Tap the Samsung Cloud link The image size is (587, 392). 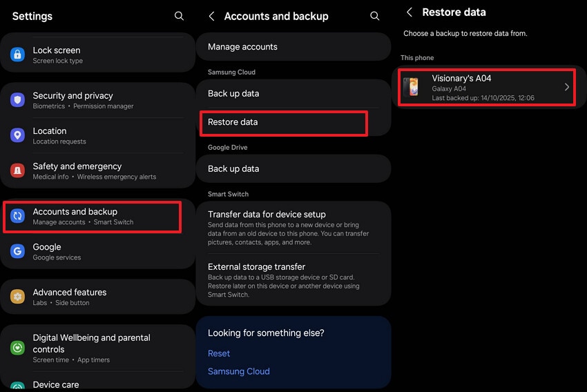point(239,371)
